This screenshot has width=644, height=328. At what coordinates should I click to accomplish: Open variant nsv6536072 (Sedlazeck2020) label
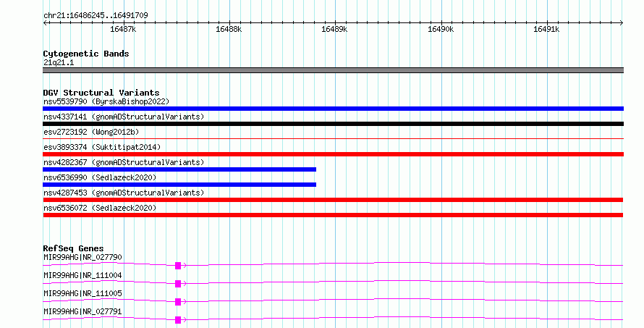click(x=100, y=208)
